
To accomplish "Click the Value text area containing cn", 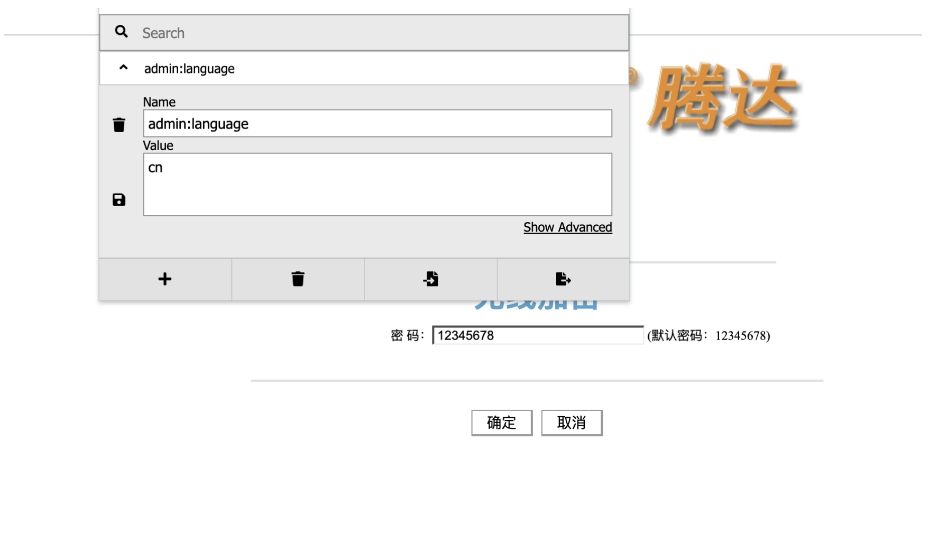I will click(x=377, y=185).
